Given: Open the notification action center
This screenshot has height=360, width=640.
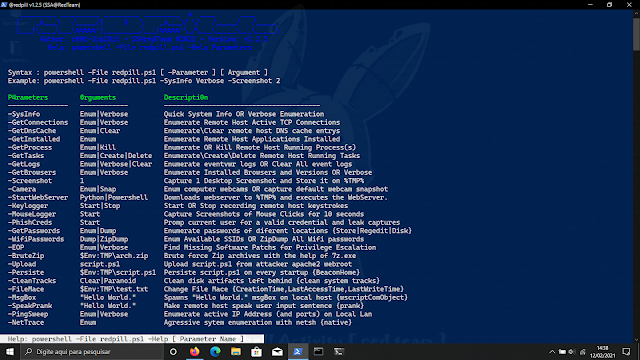Looking at the screenshot, I should [x=627, y=351].
